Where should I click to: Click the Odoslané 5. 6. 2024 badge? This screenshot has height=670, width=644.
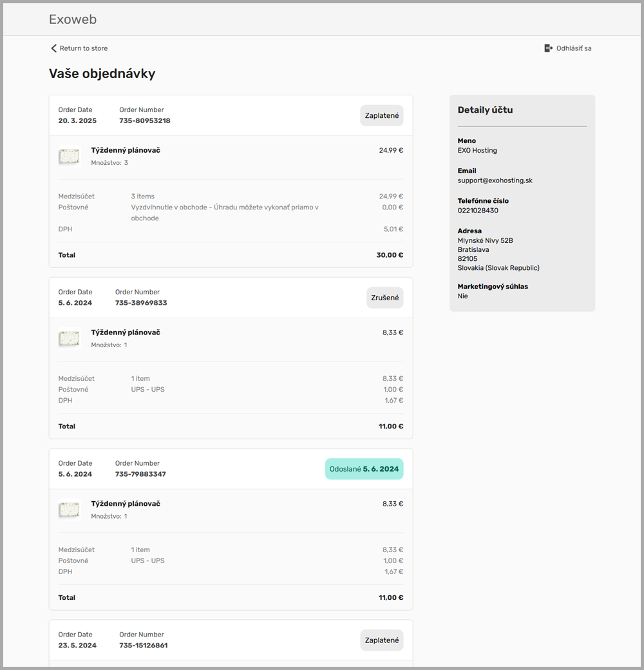[x=364, y=469]
